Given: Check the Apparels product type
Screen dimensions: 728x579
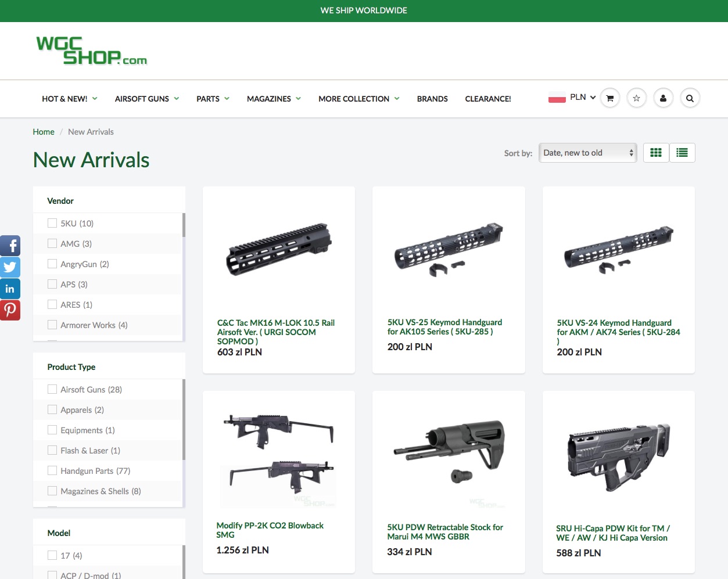Looking at the screenshot, I should (x=52, y=409).
